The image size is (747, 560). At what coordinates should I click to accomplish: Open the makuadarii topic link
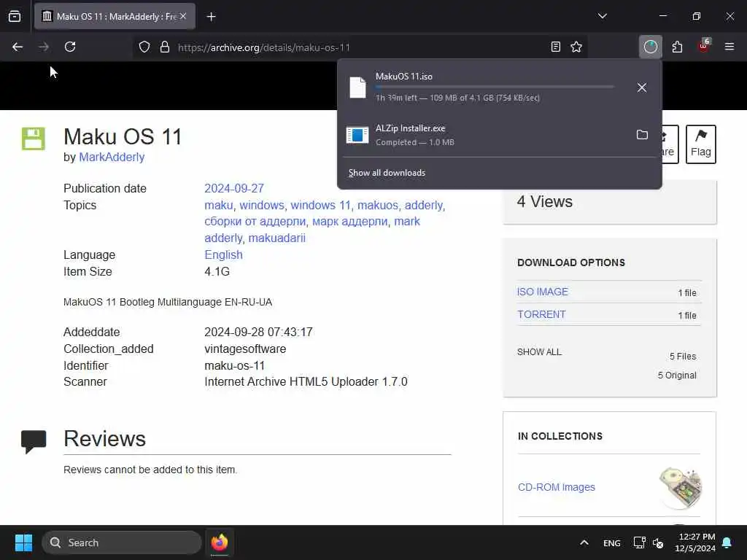tap(276, 238)
